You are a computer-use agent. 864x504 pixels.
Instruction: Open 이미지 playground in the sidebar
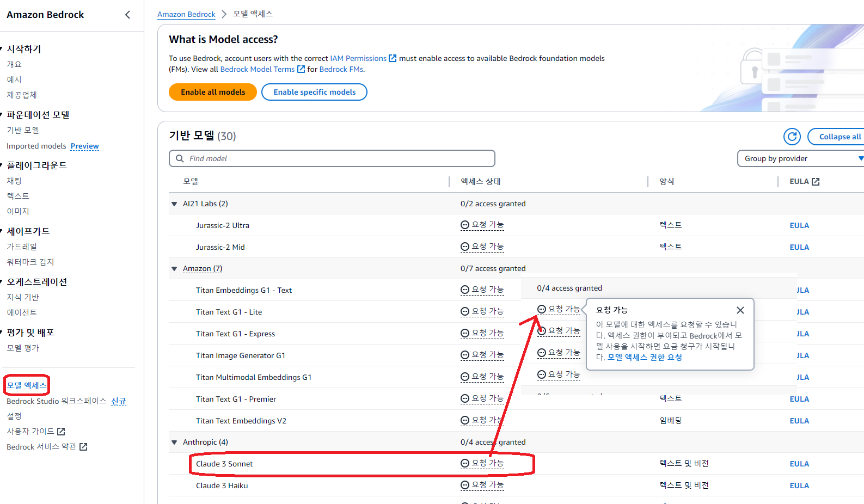(18, 211)
